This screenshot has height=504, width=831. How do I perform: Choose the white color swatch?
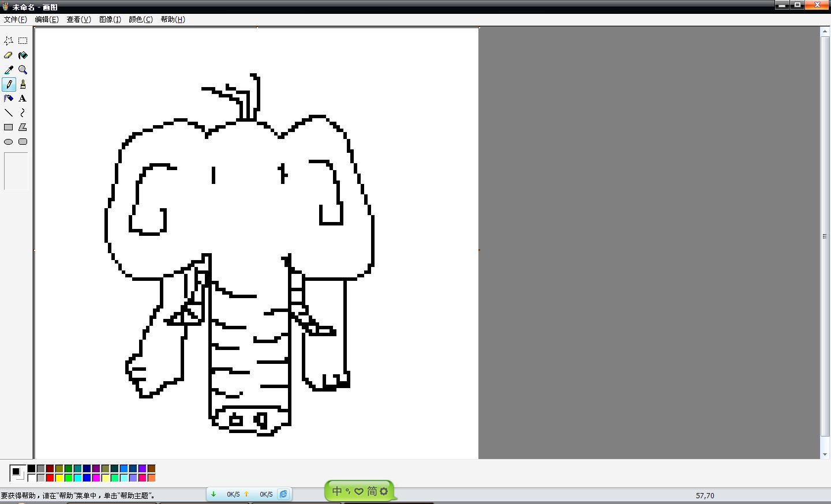pyautogui.click(x=32, y=477)
